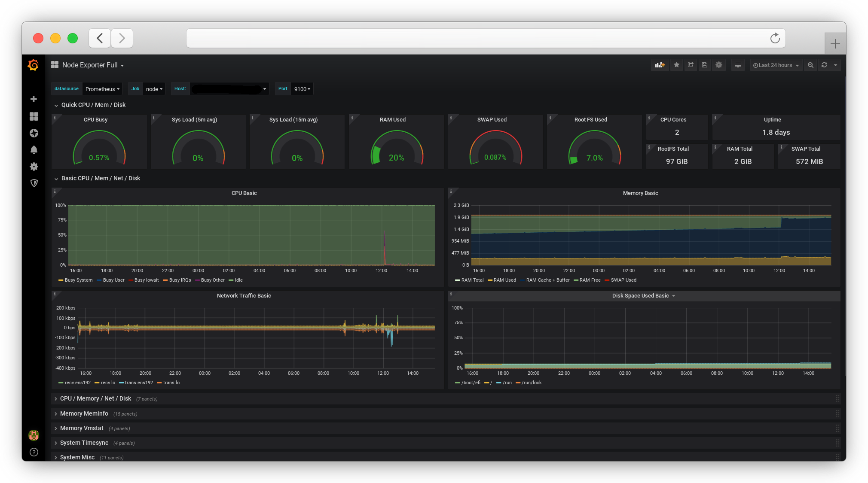
Task: Click the Configuration gear icon in sidebar
Action: click(34, 167)
